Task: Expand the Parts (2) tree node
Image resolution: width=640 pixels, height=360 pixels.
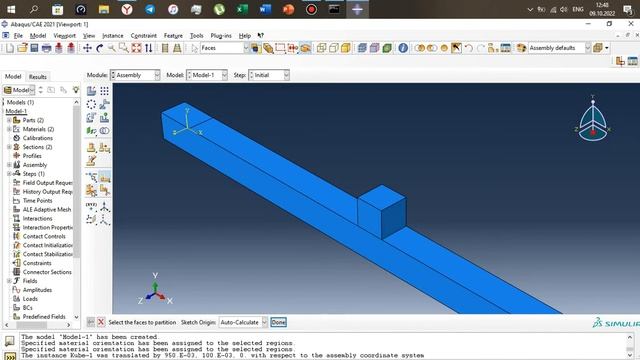Action: [x=9, y=120]
